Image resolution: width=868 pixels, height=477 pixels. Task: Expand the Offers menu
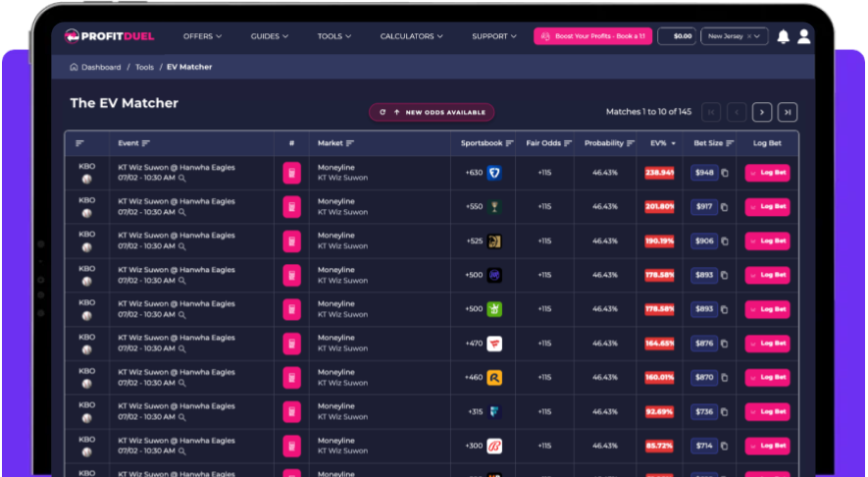pyautogui.click(x=203, y=36)
